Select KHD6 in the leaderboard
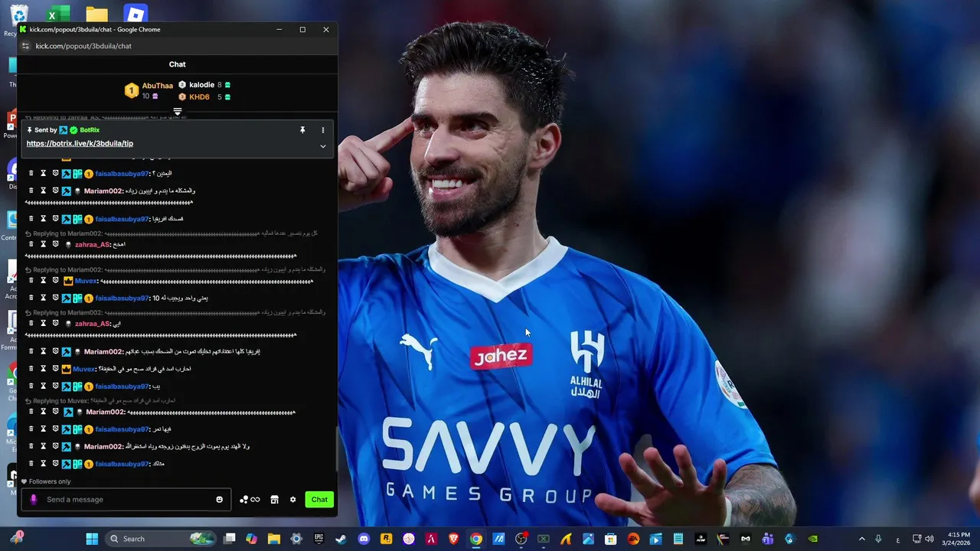The width and height of the screenshot is (980, 551). [x=199, y=97]
